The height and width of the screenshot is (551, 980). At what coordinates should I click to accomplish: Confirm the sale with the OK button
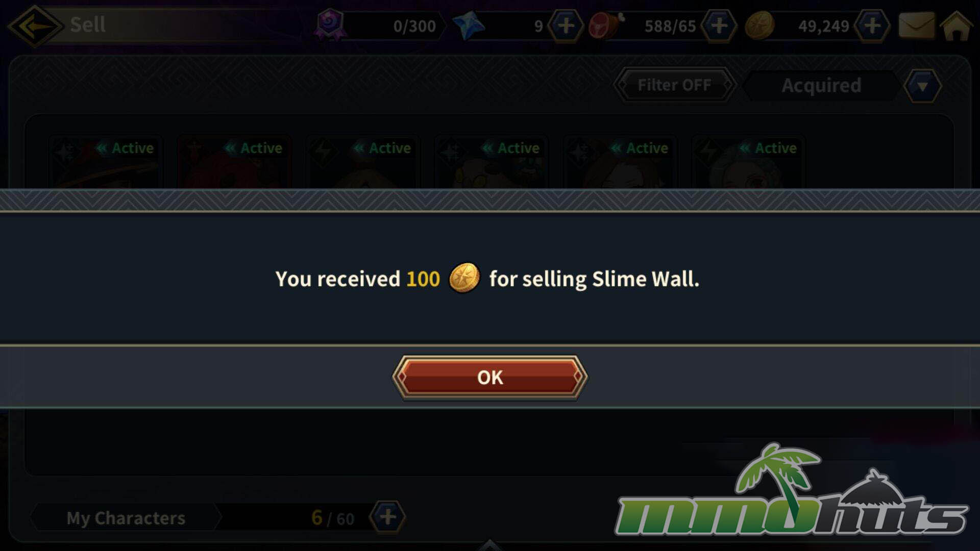point(490,378)
